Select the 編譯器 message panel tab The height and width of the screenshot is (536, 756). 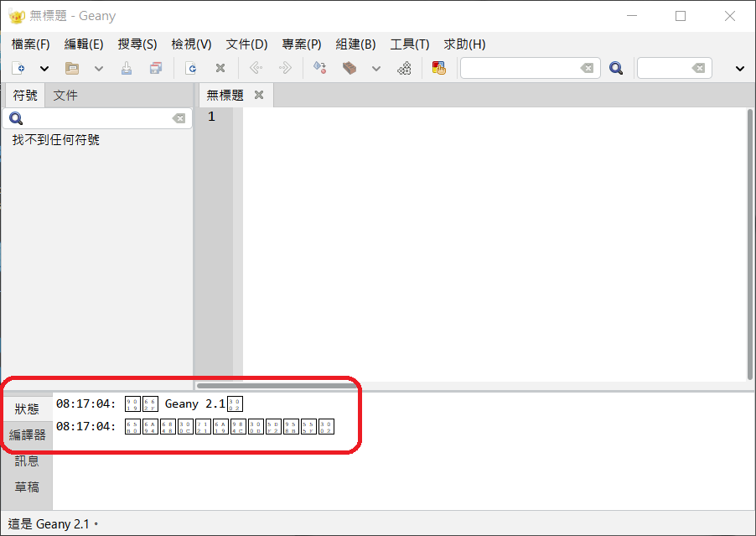[27, 435]
